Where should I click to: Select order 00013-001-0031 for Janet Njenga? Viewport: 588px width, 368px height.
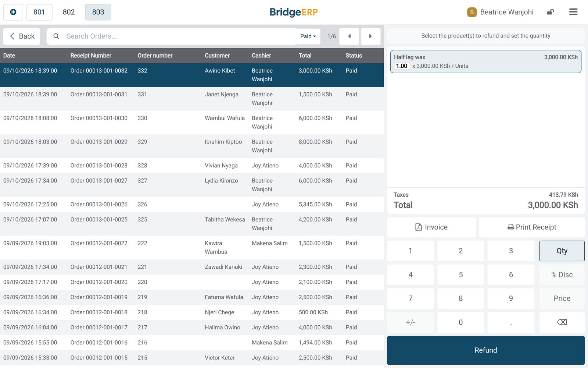point(192,99)
